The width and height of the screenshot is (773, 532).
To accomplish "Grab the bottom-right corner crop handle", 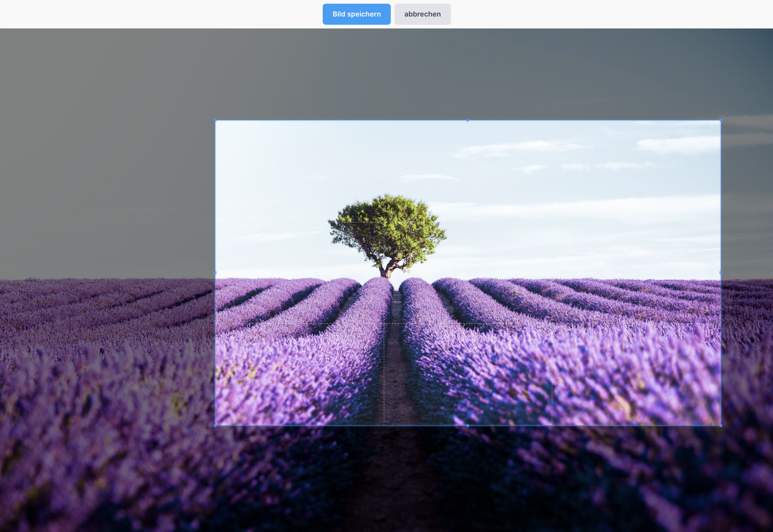I will [721, 425].
